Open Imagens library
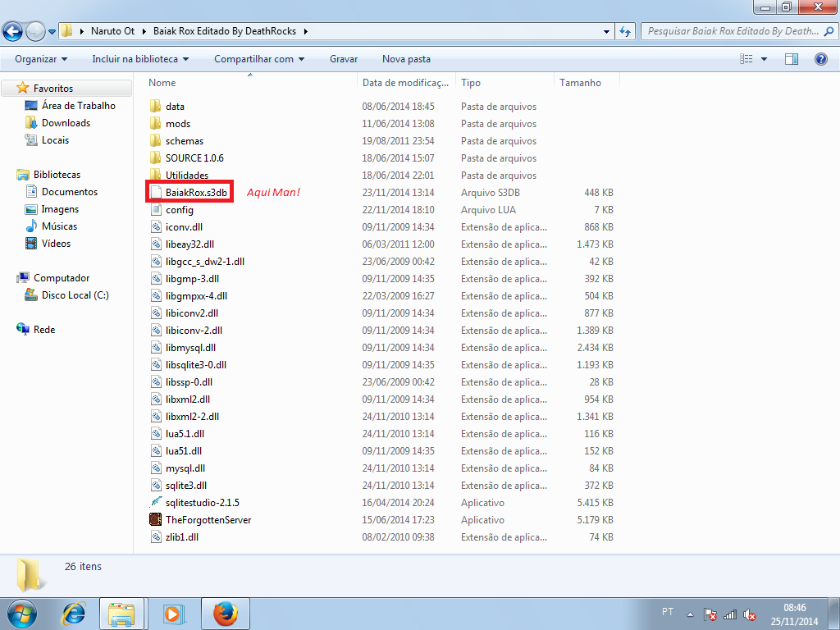The height and width of the screenshot is (630, 840). coord(60,209)
